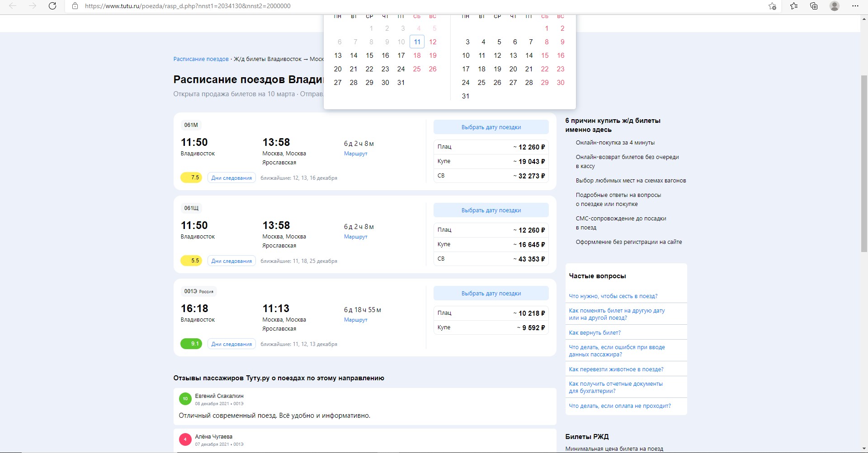Click the Билеты РЖД heading
Screen dimensions: 868x453
(587, 437)
